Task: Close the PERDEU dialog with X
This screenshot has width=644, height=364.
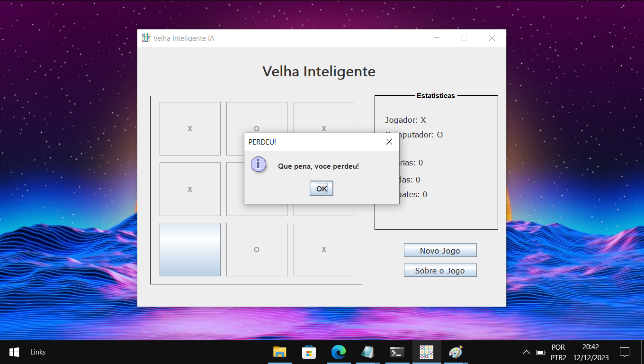Action: click(x=389, y=142)
